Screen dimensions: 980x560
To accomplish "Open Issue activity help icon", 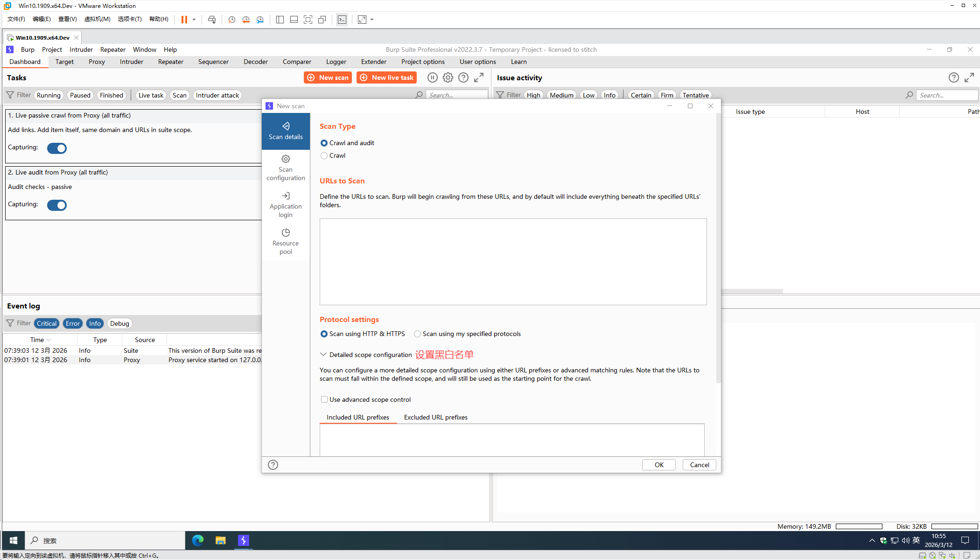I will pyautogui.click(x=953, y=77).
